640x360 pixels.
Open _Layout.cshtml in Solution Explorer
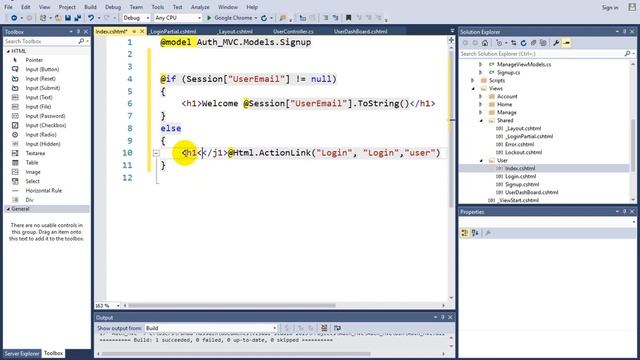click(523, 128)
